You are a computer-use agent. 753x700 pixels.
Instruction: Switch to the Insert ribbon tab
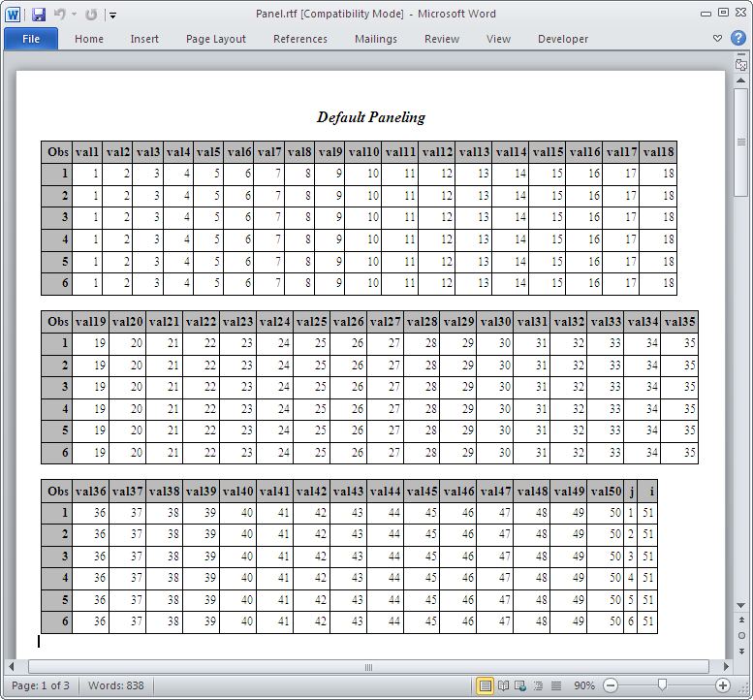pyautogui.click(x=144, y=39)
